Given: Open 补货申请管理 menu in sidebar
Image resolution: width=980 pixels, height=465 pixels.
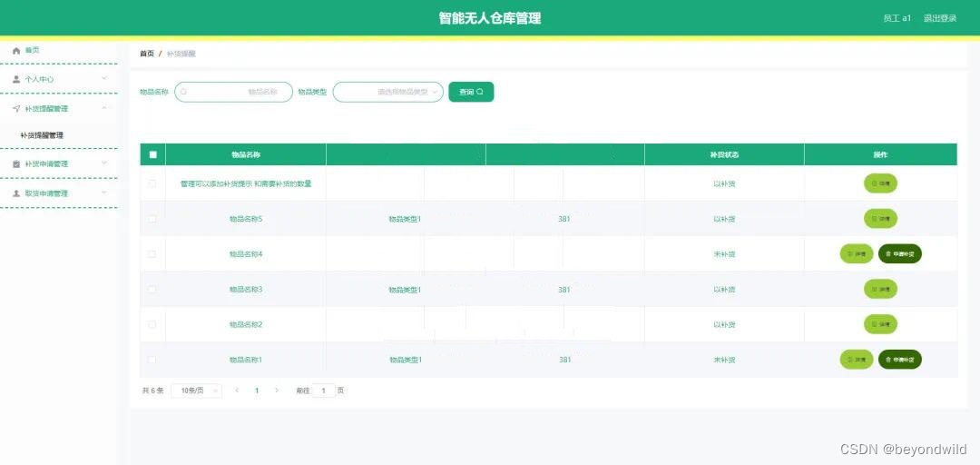Looking at the screenshot, I should 59,163.
